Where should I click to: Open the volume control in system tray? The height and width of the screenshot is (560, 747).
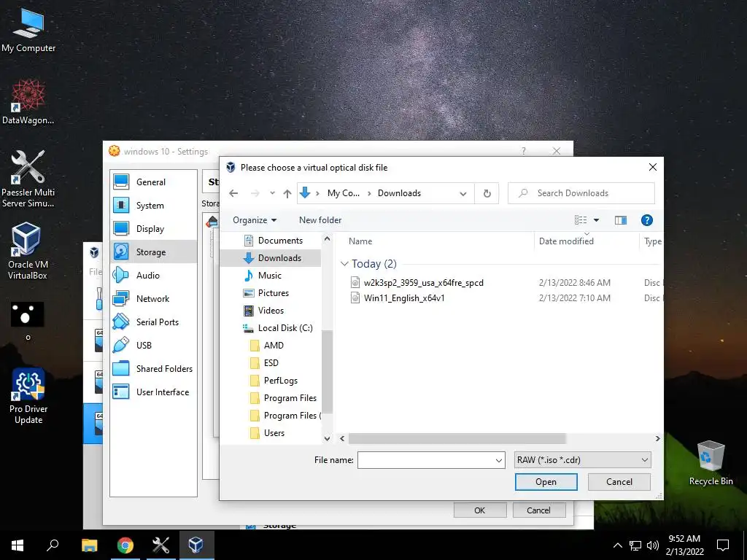tap(653, 545)
